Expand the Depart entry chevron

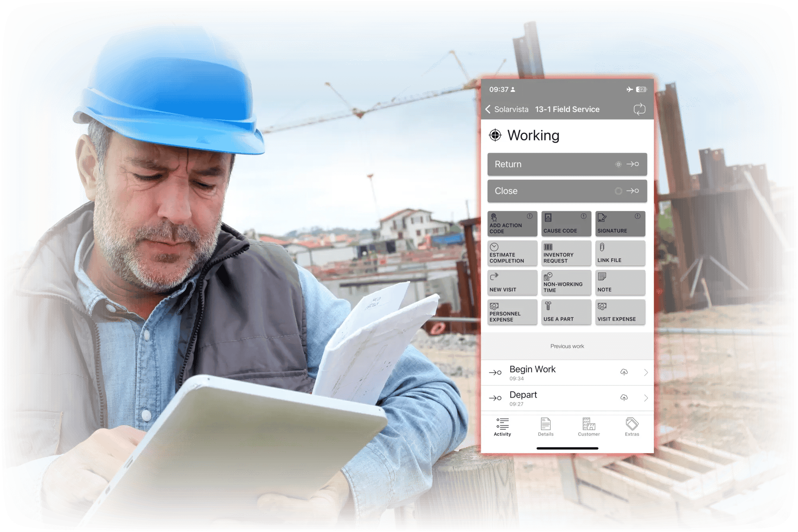[646, 398]
